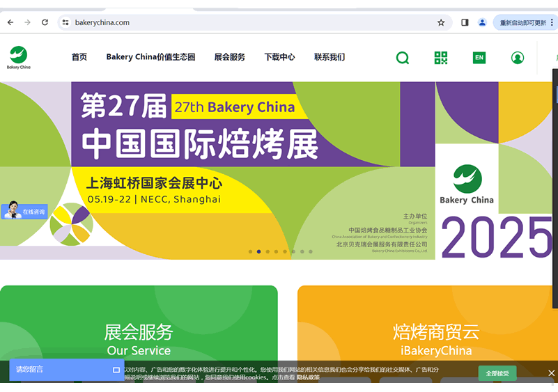Select the eighth carousel dot
558x392 pixels.
311,251
